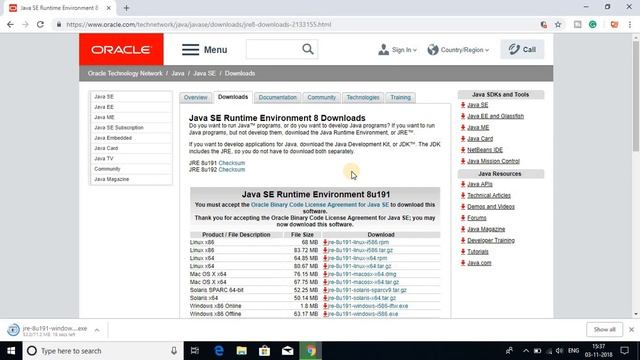Close the downloads bar
The width and height of the screenshot is (640, 360).
pyautogui.click(x=631, y=329)
